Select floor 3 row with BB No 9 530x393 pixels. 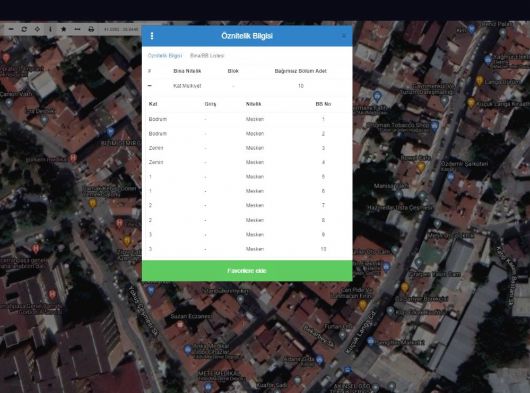[247, 235]
